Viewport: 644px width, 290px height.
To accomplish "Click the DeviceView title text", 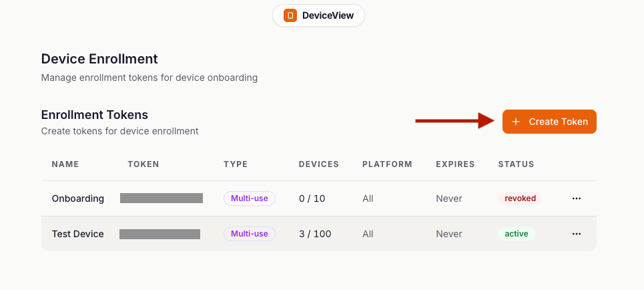I will 328,15.
